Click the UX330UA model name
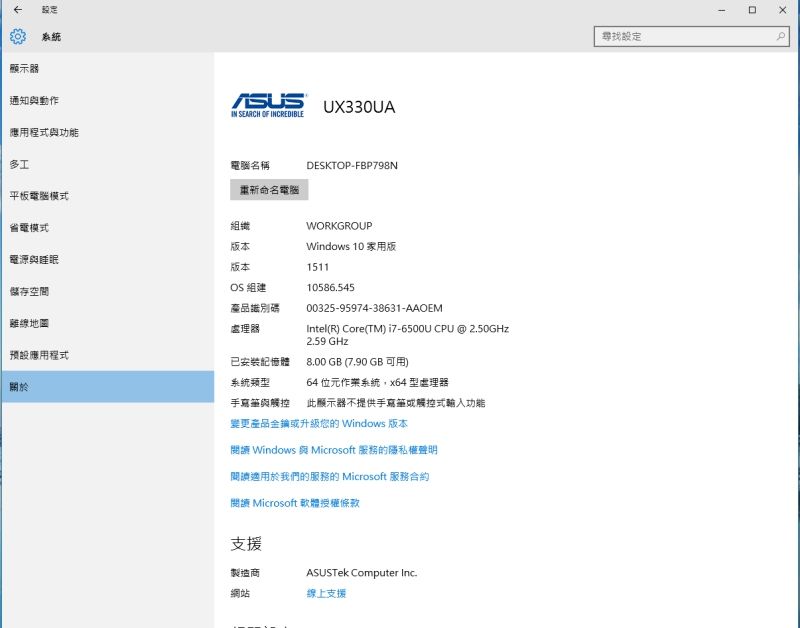Screen dimensions: 800x628 (359, 107)
